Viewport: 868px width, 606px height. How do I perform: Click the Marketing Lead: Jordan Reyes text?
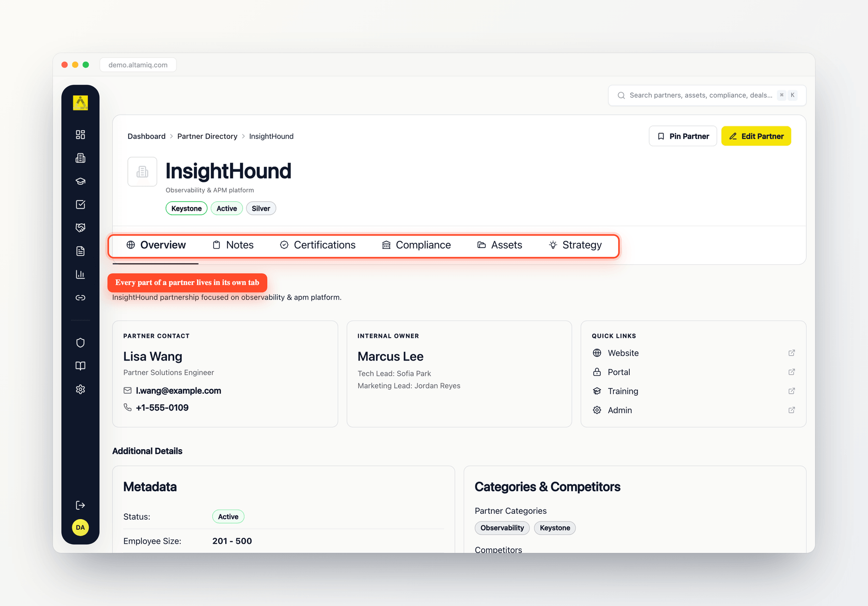pos(409,386)
